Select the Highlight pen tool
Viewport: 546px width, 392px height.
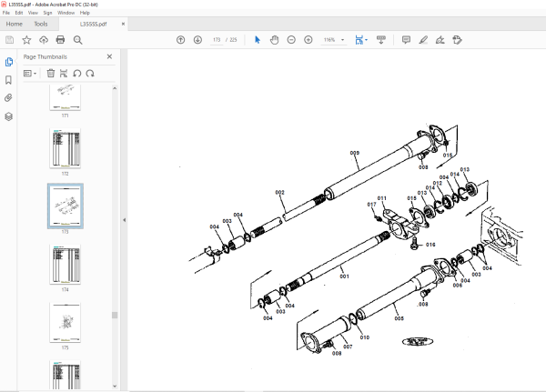click(423, 40)
